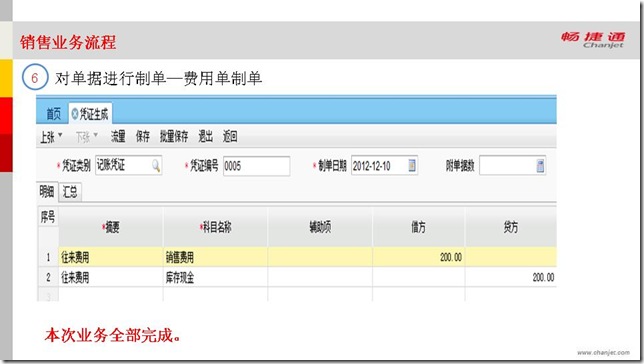The height and width of the screenshot is (364, 644).
Task: Click row number 2 in 序号 column
Action: [x=48, y=277]
